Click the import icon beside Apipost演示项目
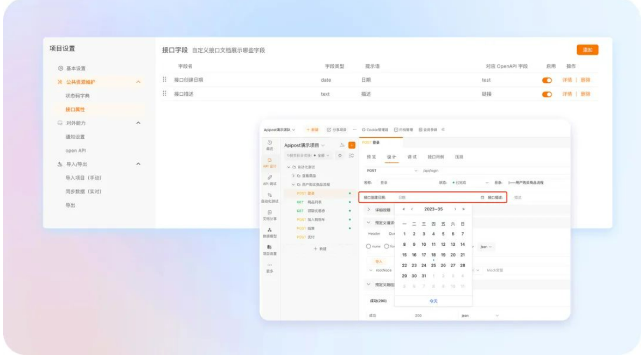Image resolution: width=644 pixels, height=356 pixels. [x=342, y=145]
